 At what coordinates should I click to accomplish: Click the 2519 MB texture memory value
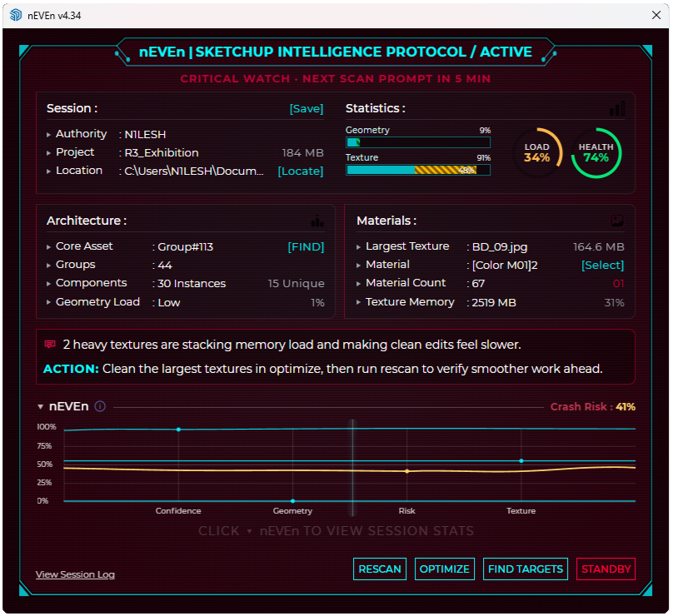[494, 302]
